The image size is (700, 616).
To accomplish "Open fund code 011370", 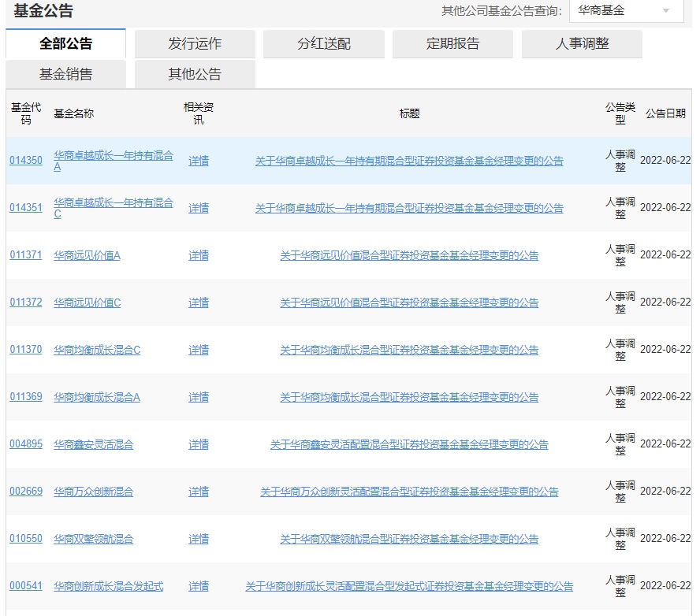I will point(26,350).
